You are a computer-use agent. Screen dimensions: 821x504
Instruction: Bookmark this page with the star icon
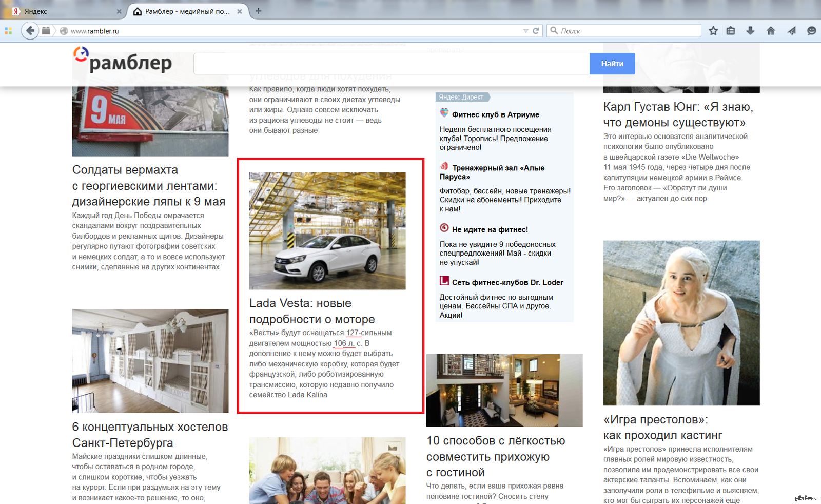point(713,31)
